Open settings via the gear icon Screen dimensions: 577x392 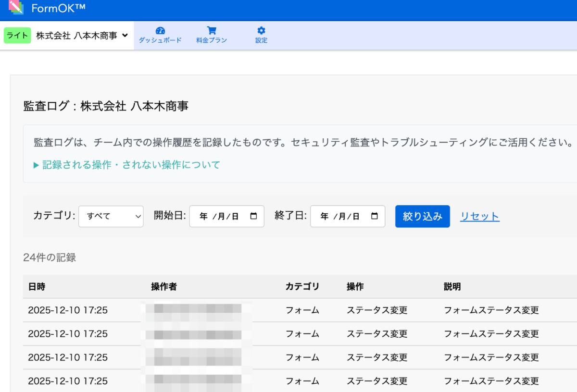[x=261, y=30]
